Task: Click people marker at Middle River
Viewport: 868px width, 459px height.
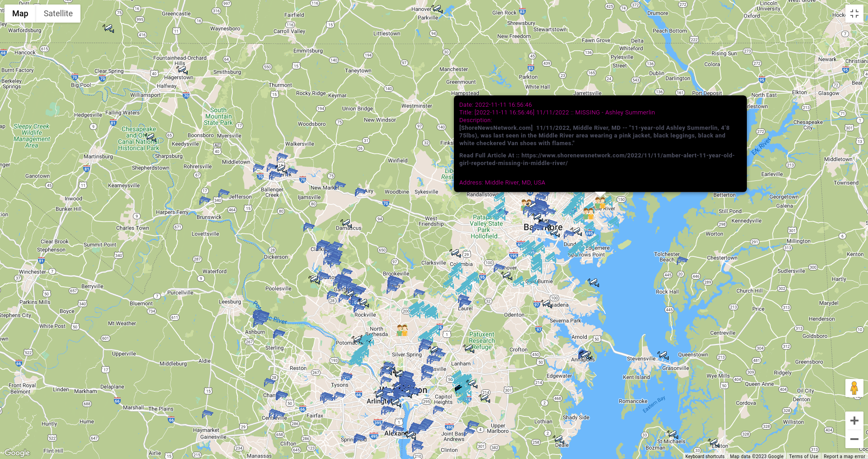Action: 600,203
